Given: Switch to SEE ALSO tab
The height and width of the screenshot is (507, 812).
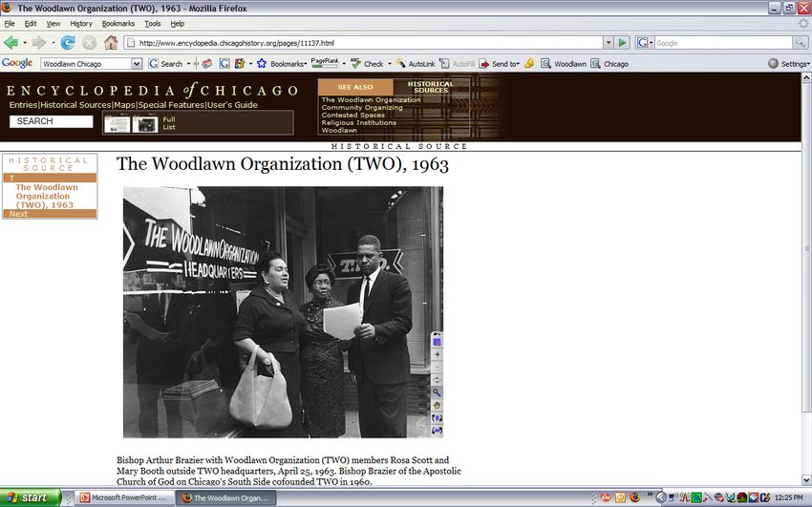Looking at the screenshot, I should (x=355, y=87).
